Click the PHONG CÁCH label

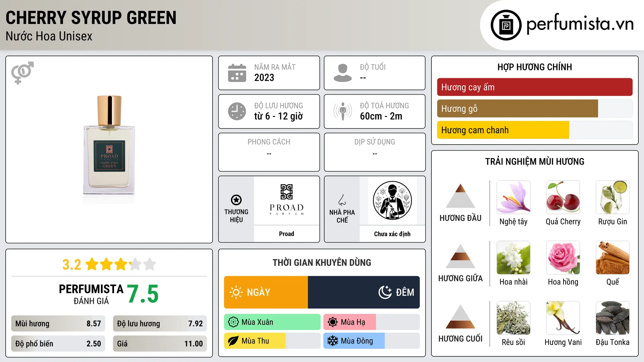[269, 142]
